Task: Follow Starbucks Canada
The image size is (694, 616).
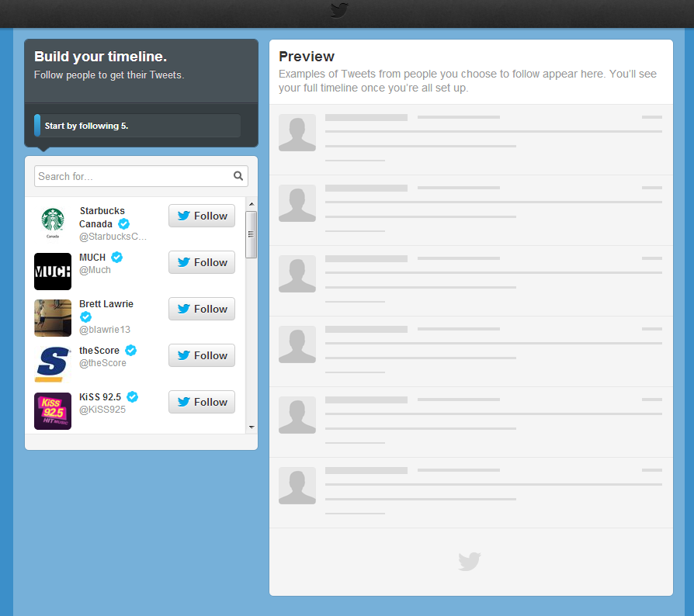Action: pyautogui.click(x=201, y=216)
